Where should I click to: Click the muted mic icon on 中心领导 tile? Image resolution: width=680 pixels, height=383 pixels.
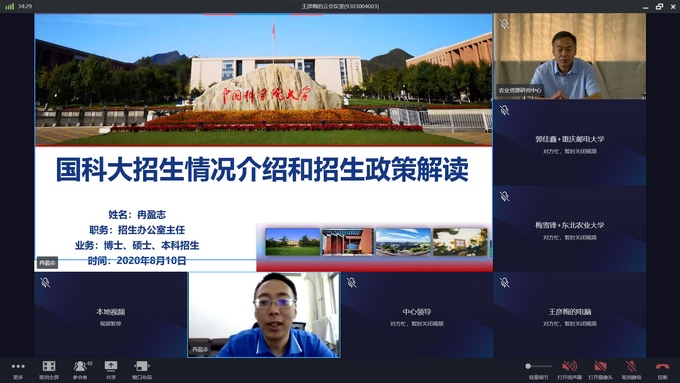[x=351, y=283]
